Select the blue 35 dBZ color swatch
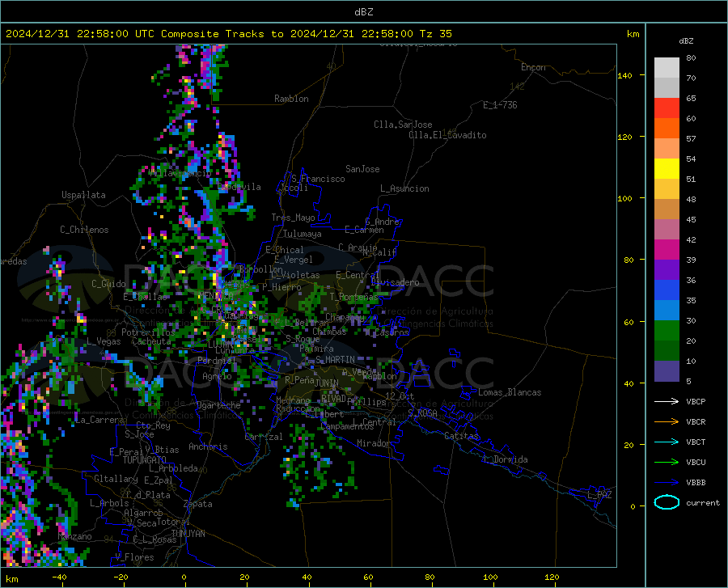Viewport: 728px width, 588px height. (667, 290)
